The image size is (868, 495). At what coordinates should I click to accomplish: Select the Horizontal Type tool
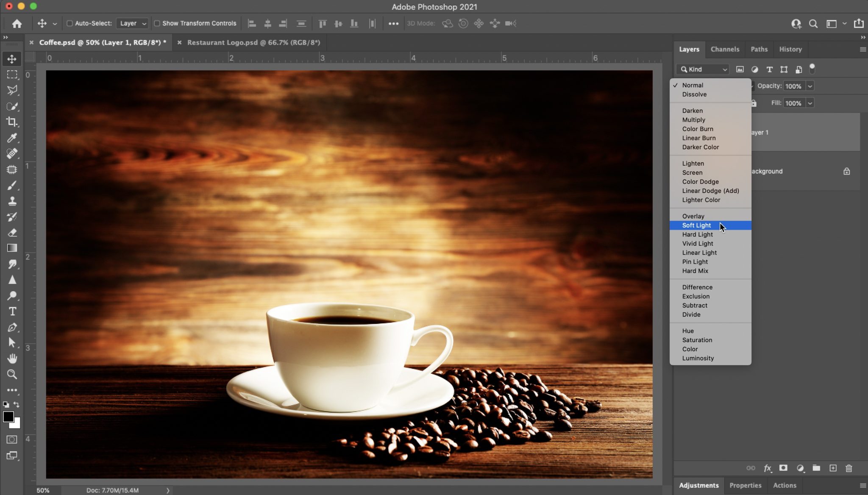point(12,311)
